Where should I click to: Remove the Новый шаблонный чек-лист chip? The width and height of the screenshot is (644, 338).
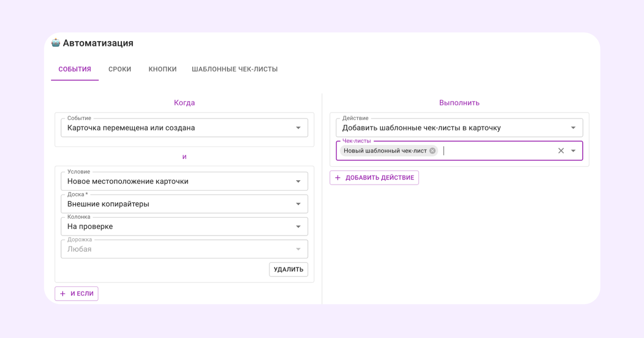coord(432,151)
